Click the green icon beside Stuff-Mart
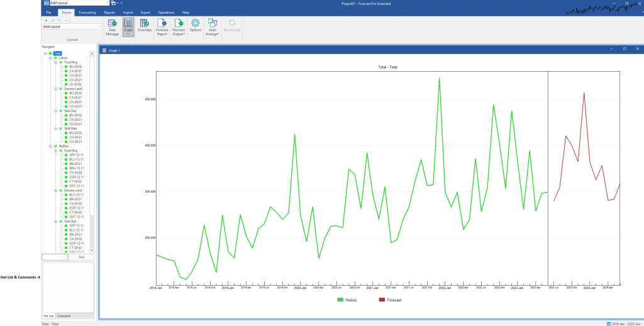This screenshot has width=644, height=326. [61, 128]
